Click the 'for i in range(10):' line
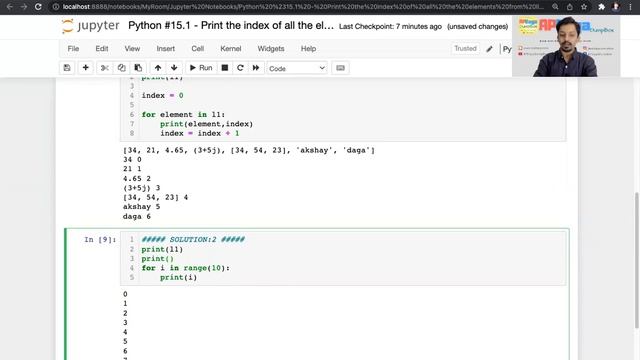Screen dimensions: 640x360 point(185,268)
